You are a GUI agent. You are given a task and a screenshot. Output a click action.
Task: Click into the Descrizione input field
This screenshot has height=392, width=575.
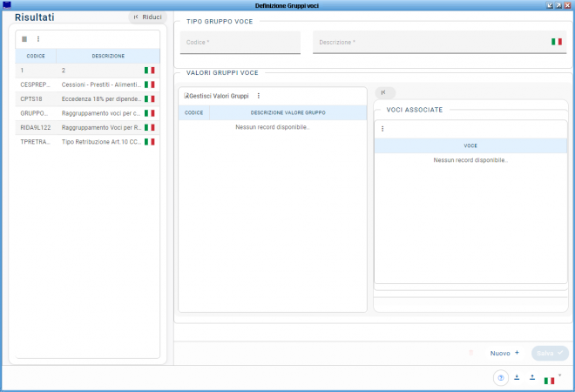click(x=431, y=43)
